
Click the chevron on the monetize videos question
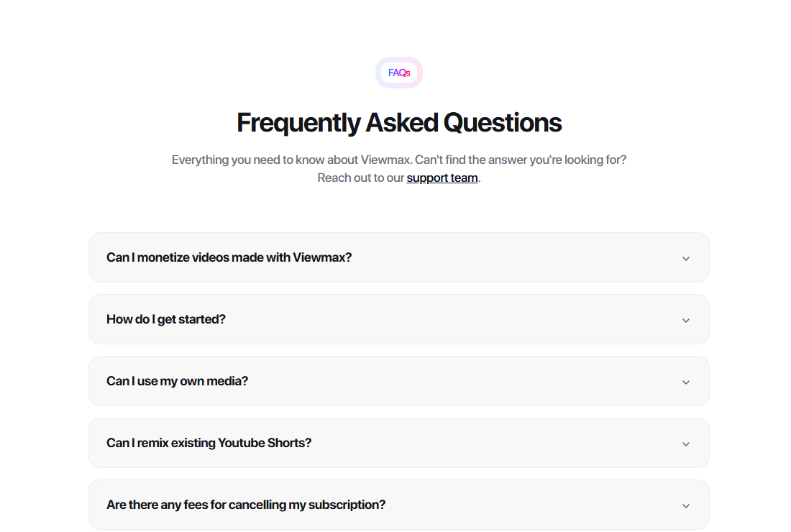point(686,257)
